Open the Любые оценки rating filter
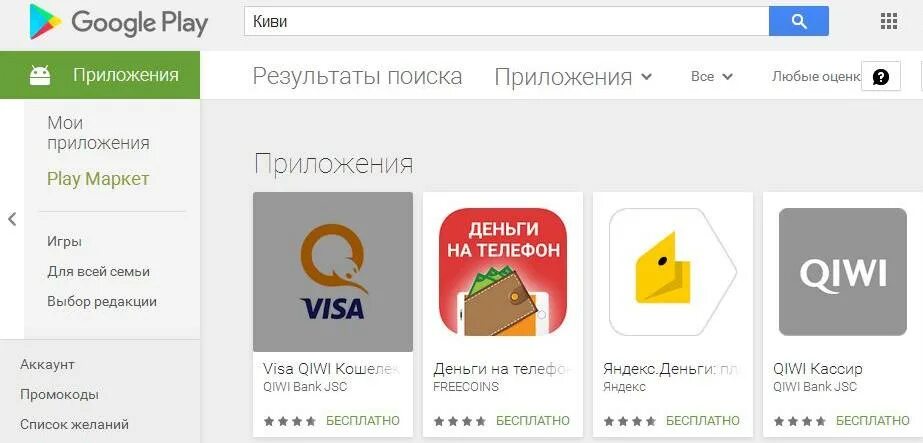923x443 pixels. [816, 76]
